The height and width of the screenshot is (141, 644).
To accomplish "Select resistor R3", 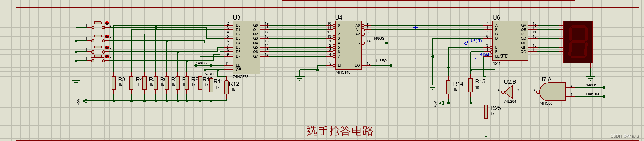I will point(114,83).
